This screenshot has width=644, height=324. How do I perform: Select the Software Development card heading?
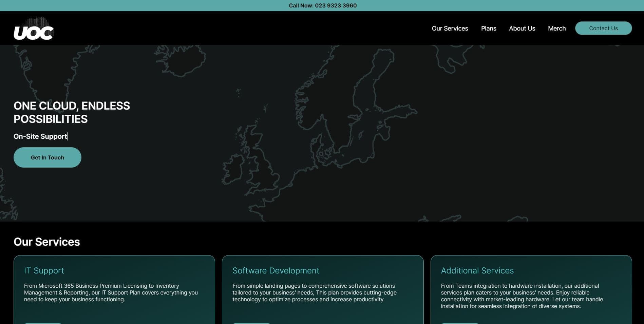click(276, 270)
